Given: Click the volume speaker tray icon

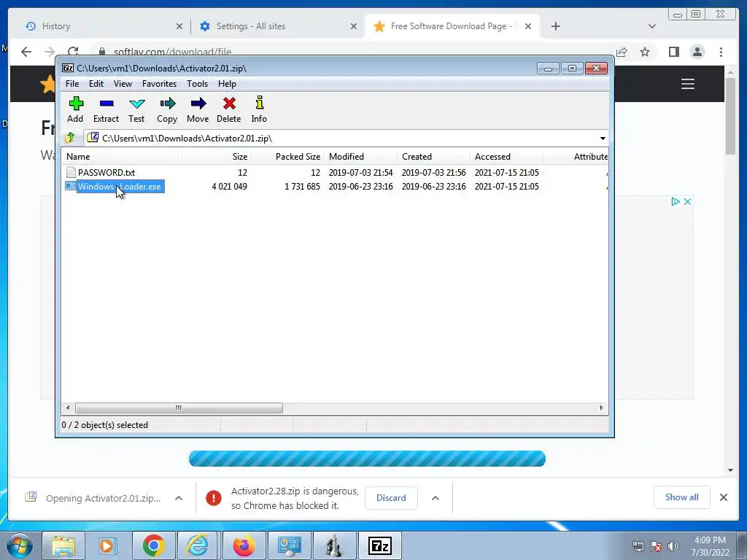Looking at the screenshot, I should click(673, 546).
